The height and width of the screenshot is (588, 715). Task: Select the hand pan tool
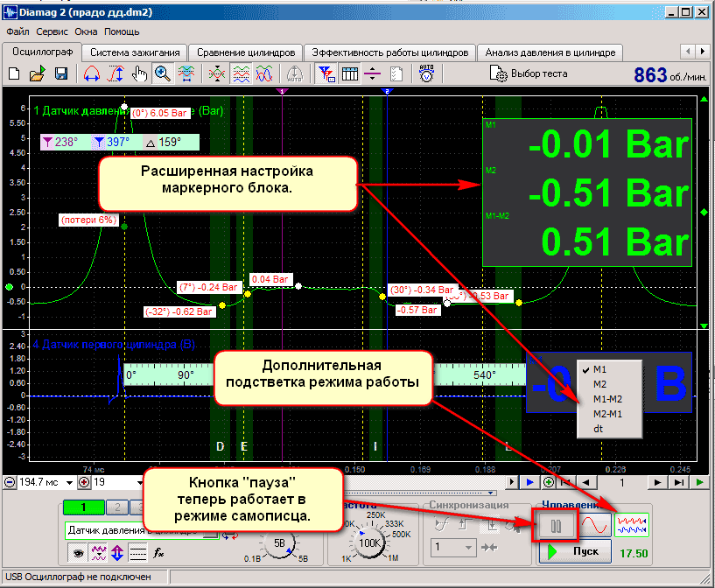pos(139,73)
